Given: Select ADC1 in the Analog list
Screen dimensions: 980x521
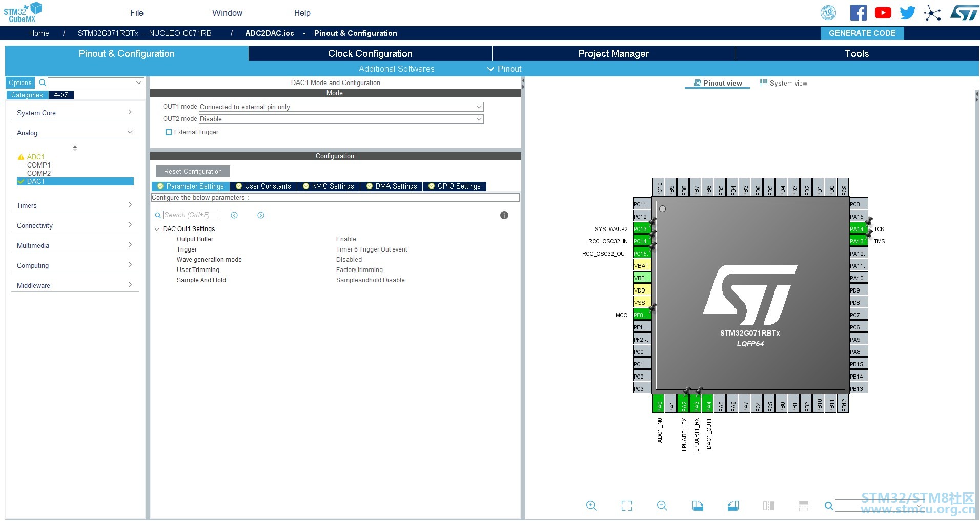Looking at the screenshot, I should pos(36,157).
